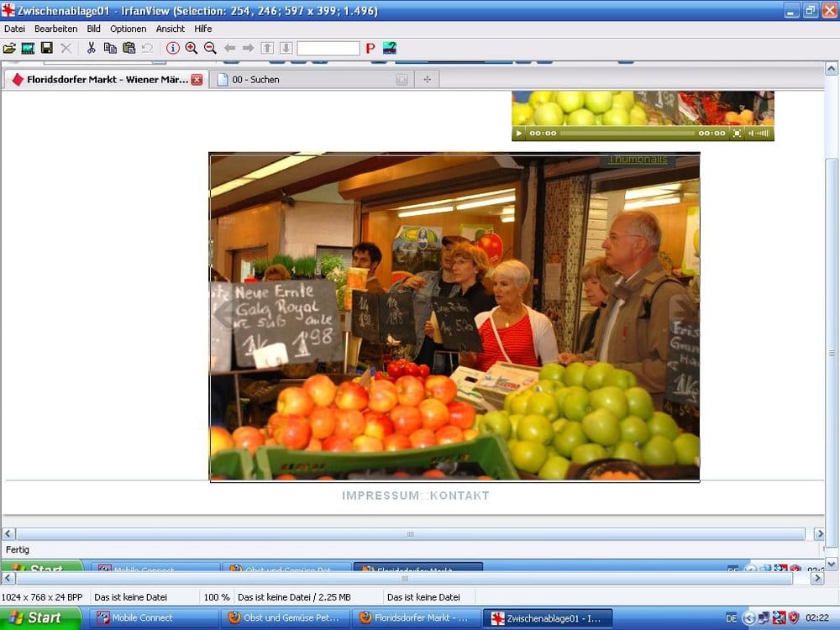Copy the image to clipboard
Viewport: 840px width, 630px height.
[x=110, y=48]
